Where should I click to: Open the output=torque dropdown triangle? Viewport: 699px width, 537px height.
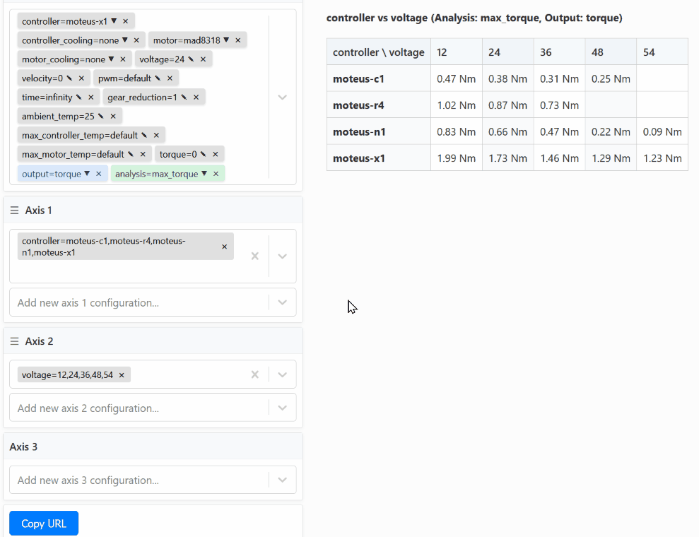click(86, 173)
